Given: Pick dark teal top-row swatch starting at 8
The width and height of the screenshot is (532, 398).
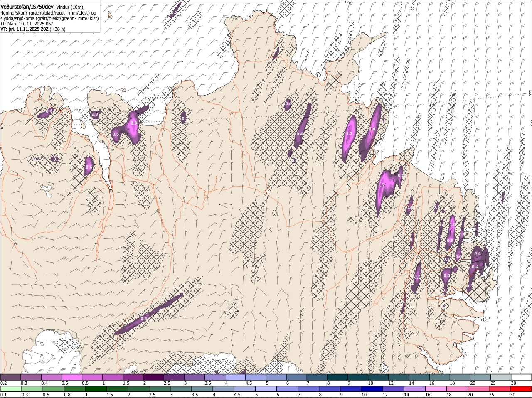Looking at the screenshot, I should [x=337, y=377].
